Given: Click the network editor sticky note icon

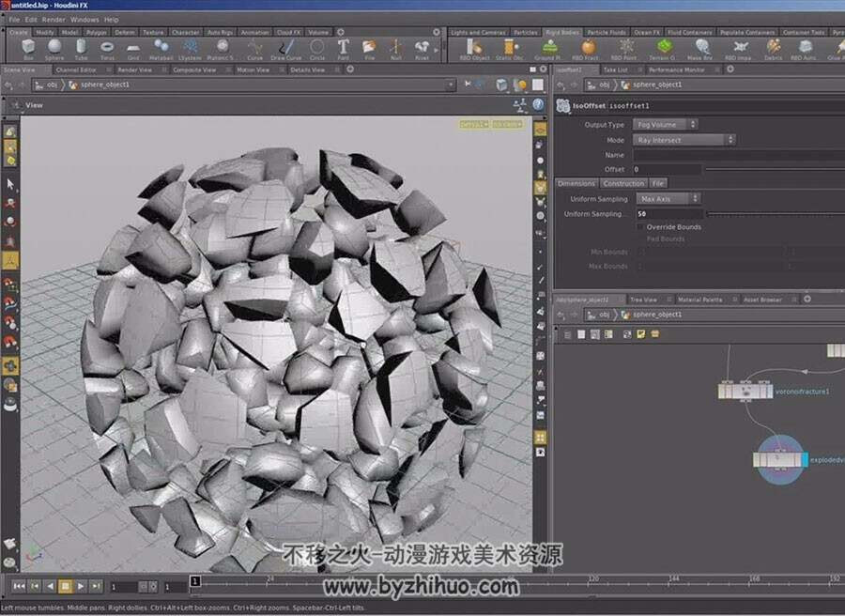Looking at the screenshot, I should (x=640, y=334).
